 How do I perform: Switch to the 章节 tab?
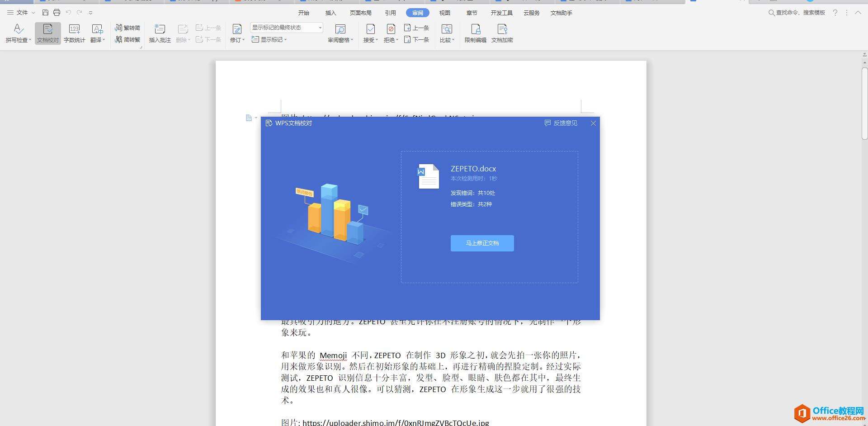472,13
